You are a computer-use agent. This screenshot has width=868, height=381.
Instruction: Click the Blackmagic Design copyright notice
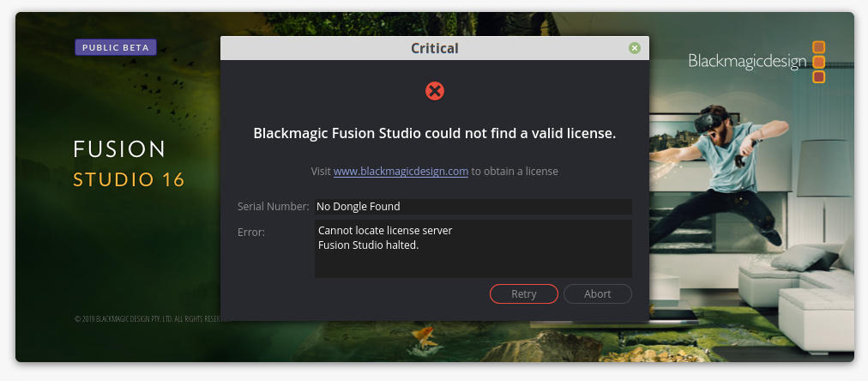tap(148, 319)
